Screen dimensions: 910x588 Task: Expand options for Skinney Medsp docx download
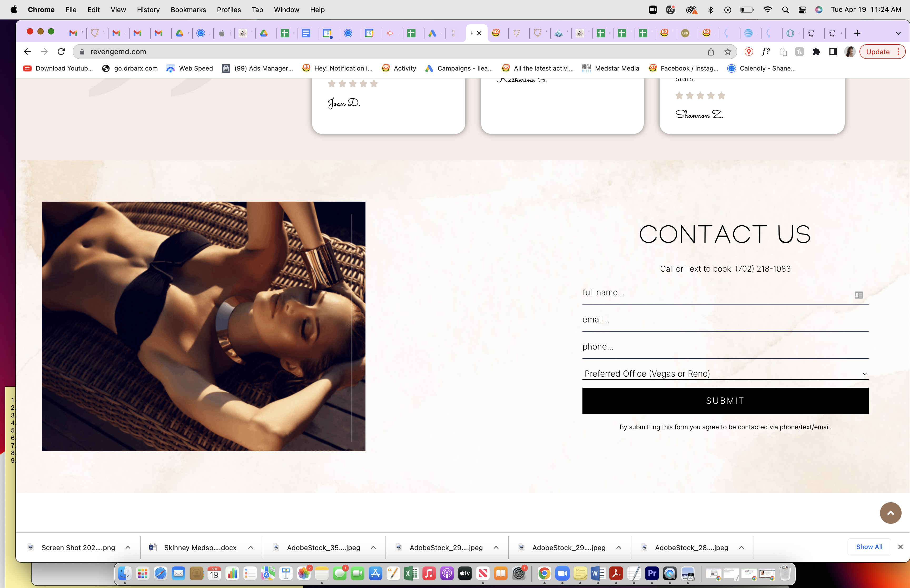pyautogui.click(x=250, y=547)
